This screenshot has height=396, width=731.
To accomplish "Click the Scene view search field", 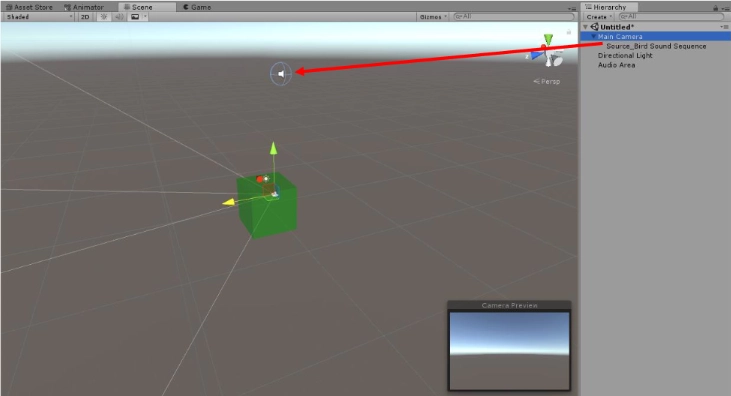I will [x=514, y=17].
